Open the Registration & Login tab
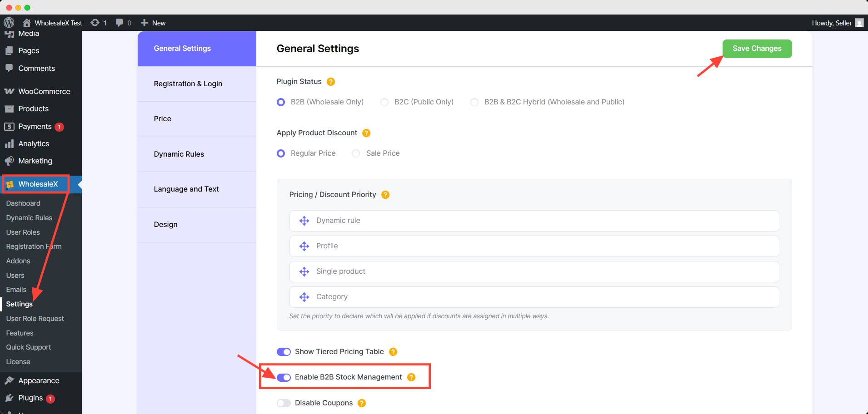Image resolution: width=868 pixels, height=414 pixels. pos(197,84)
